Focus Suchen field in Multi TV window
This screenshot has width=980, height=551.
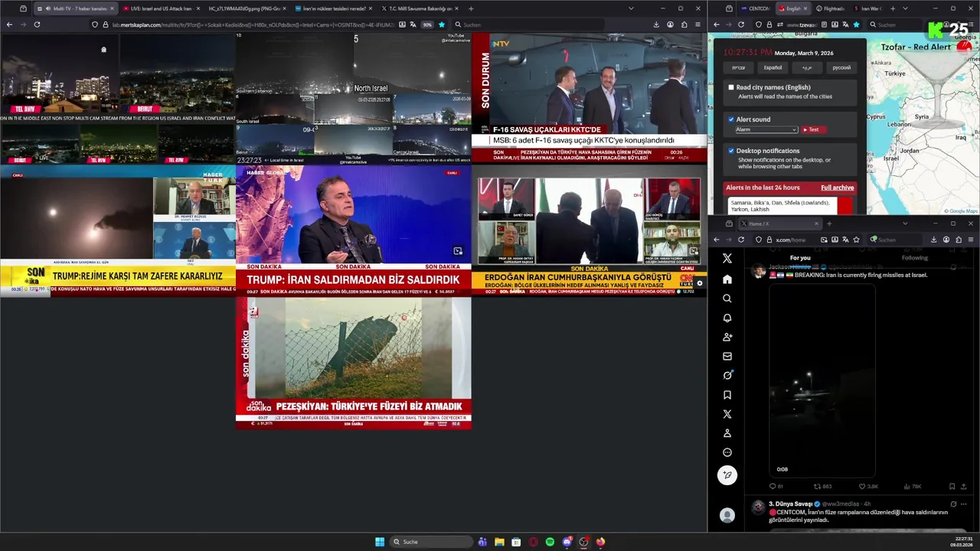pyautogui.click(x=528, y=24)
